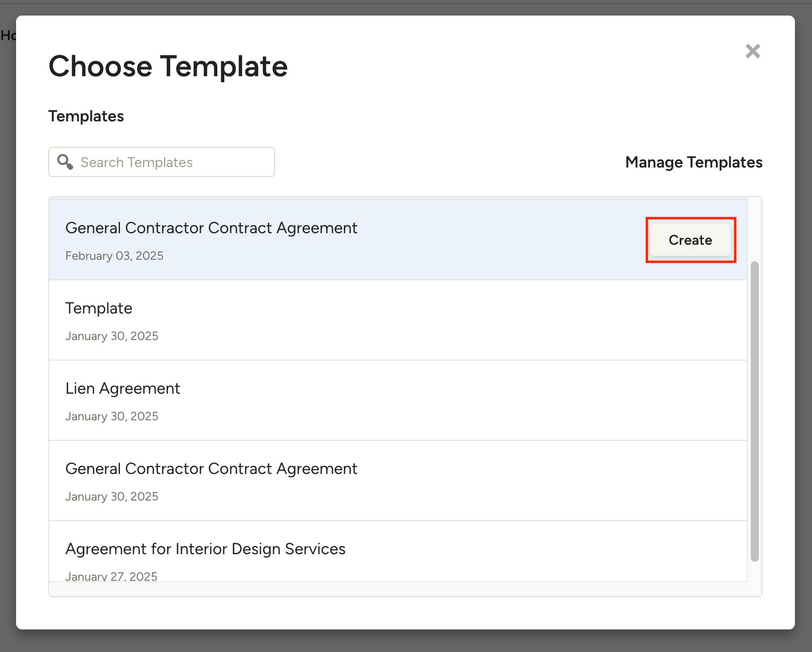The width and height of the screenshot is (812, 652).
Task: Click the template list scrollbar thumb
Action: [754, 411]
